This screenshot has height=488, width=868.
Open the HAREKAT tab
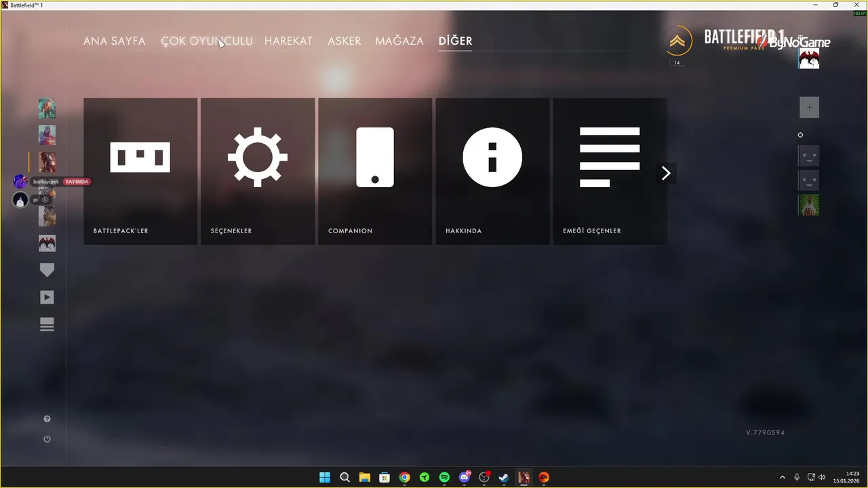288,41
